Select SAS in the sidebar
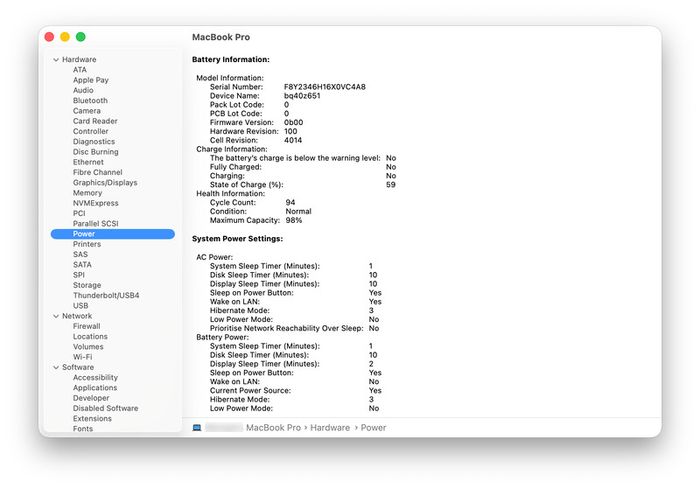This screenshot has width=700, height=488. point(80,254)
